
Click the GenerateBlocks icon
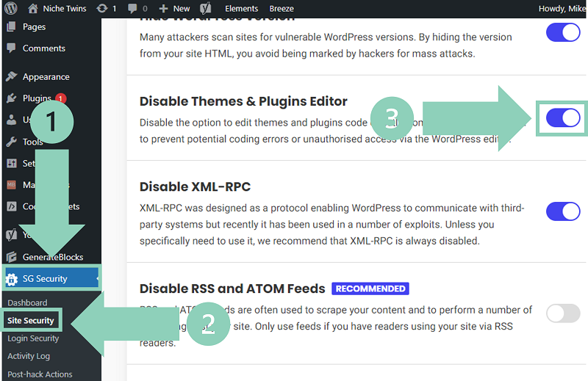(11, 257)
